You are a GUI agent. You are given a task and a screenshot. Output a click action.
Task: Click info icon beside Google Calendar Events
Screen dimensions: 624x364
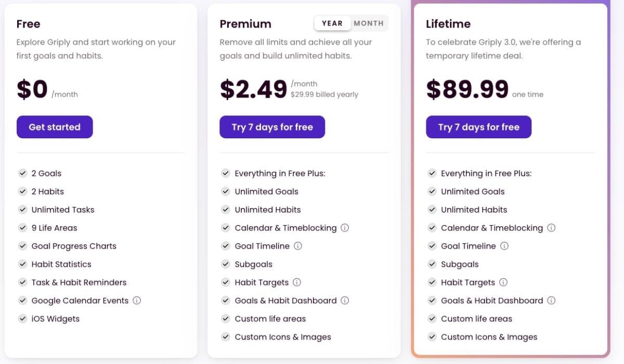137,301
